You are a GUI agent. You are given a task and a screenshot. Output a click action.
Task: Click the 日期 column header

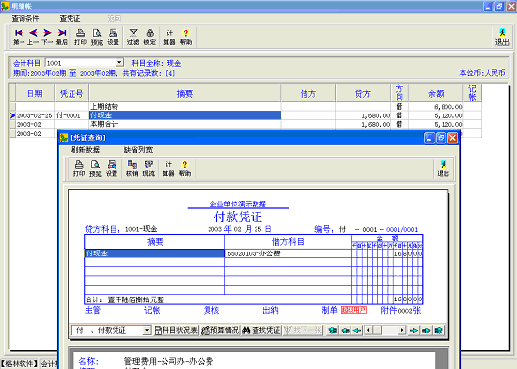click(x=35, y=93)
